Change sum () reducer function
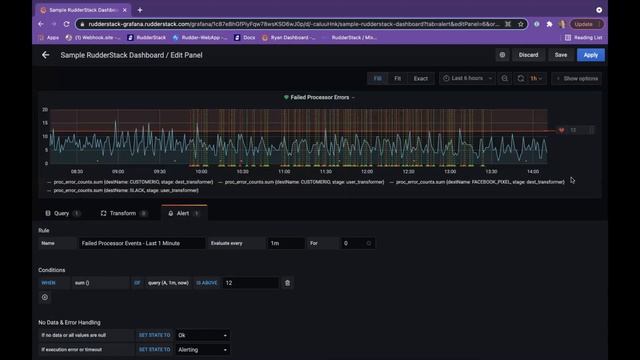The width and height of the screenshot is (640, 360). pos(100,283)
